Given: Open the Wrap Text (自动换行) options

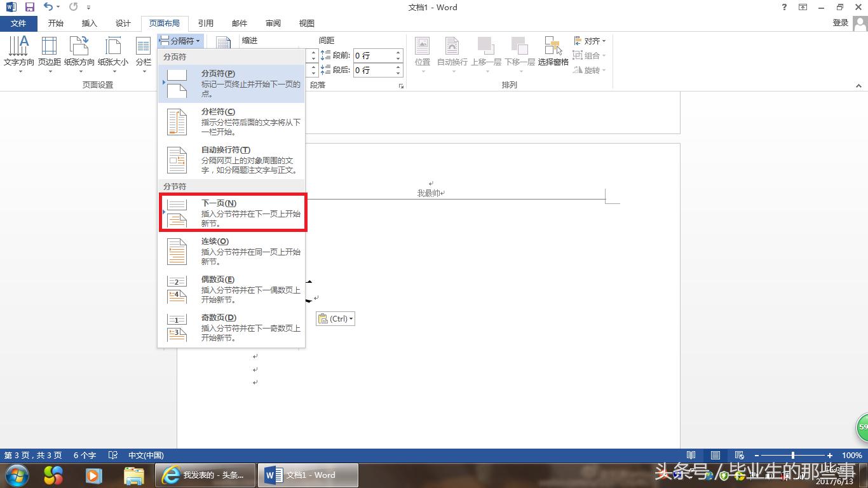Looking at the screenshot, I should click(452, 55).
